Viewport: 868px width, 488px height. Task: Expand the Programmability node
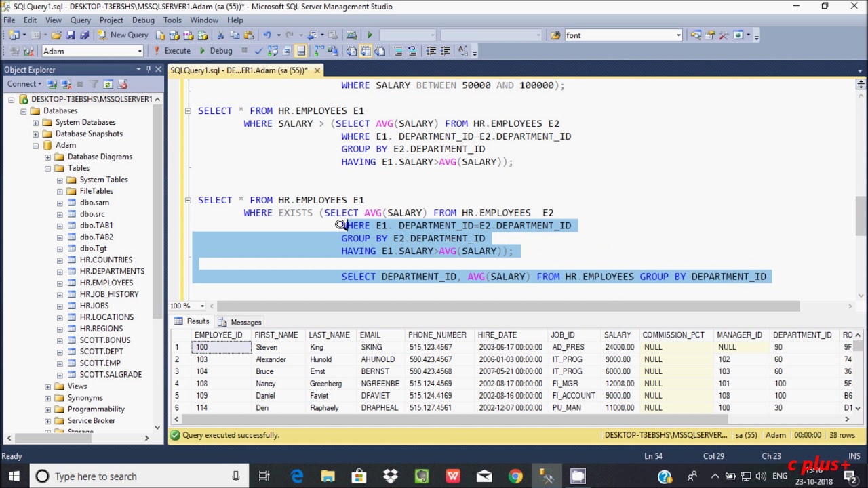click(47, 409)
